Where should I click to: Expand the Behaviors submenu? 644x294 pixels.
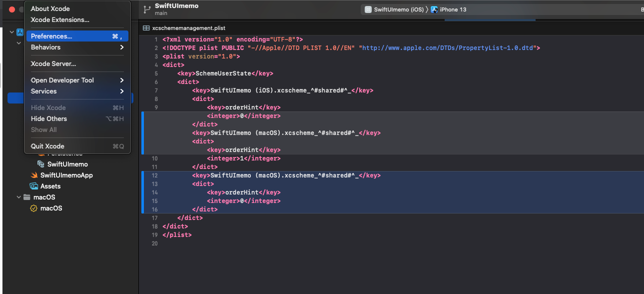click(x=77, y=47)
